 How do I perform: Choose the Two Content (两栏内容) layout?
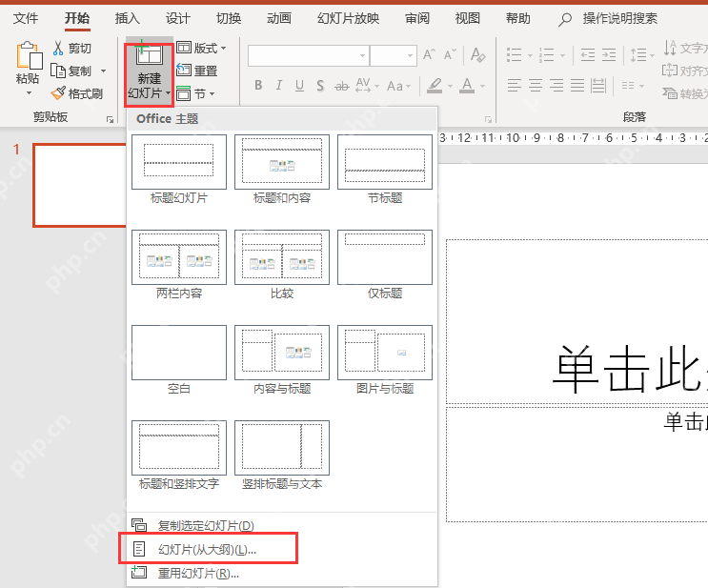click(179, 265)
